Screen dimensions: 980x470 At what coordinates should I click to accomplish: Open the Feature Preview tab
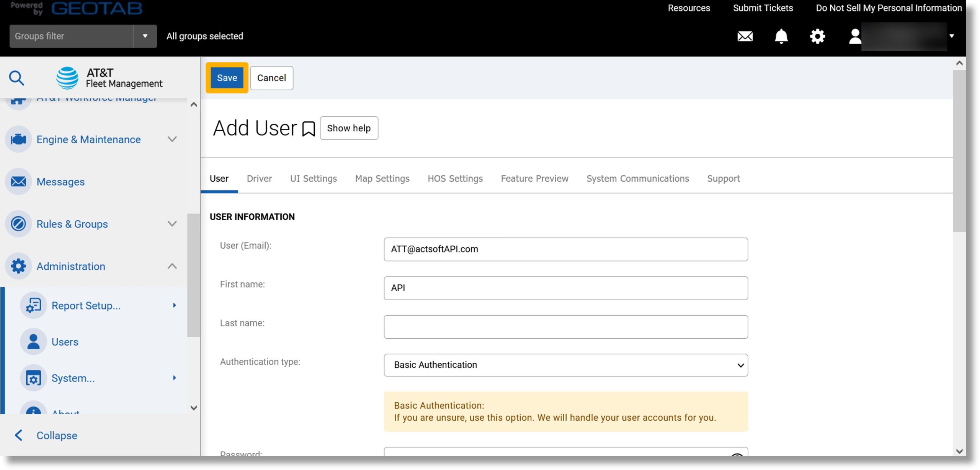click(535, 179)
